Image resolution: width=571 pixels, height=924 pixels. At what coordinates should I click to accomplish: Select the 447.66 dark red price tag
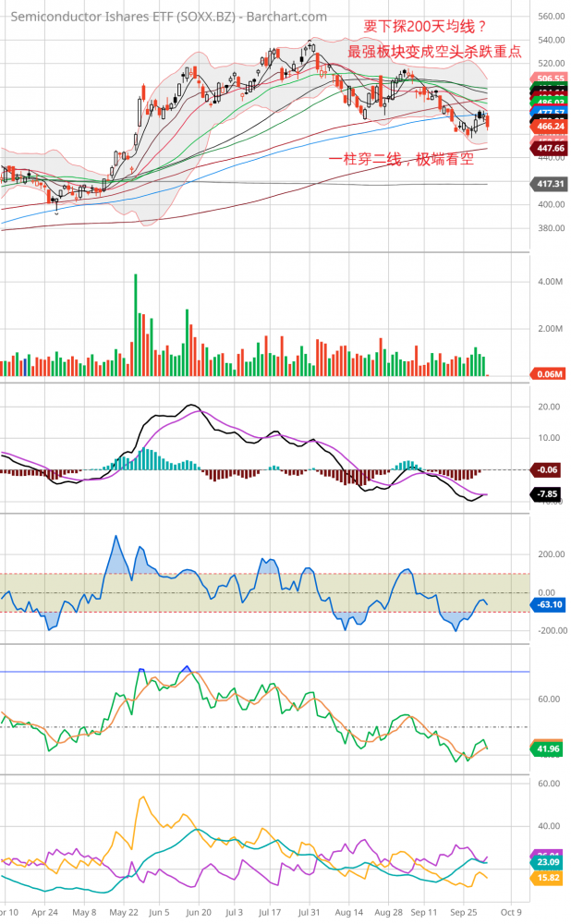click(551, 148)
